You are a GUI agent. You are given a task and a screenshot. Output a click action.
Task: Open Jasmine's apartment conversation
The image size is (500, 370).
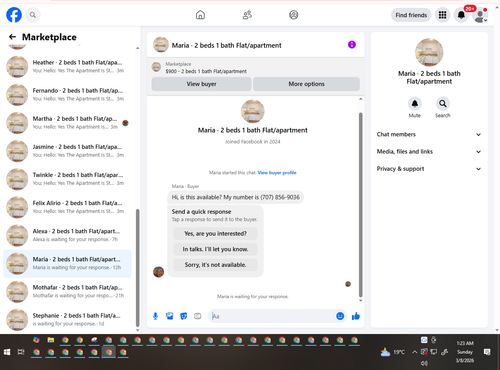tap(68, 151)
